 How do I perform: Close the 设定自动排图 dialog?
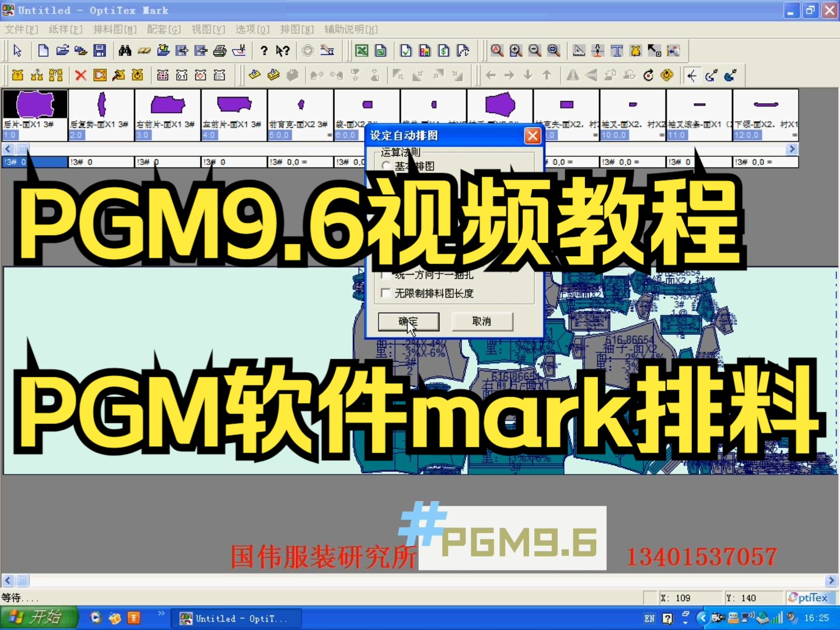point(532,135)
